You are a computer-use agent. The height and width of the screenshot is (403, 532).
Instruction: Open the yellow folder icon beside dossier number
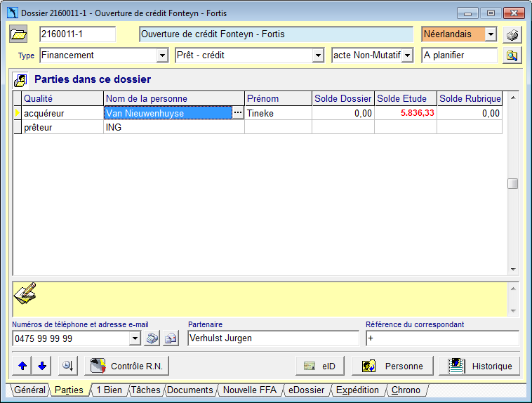(x=18, y=34)
